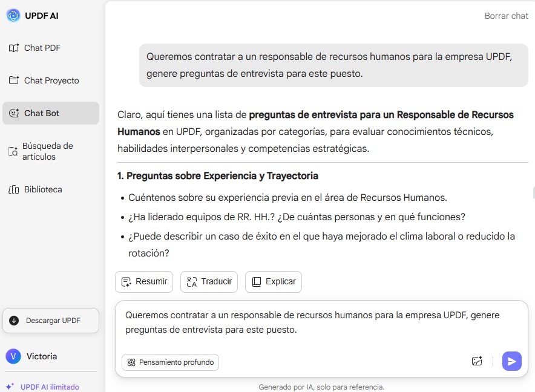
Task: Click the Descargar UPDF button
Action: point(51,321)
